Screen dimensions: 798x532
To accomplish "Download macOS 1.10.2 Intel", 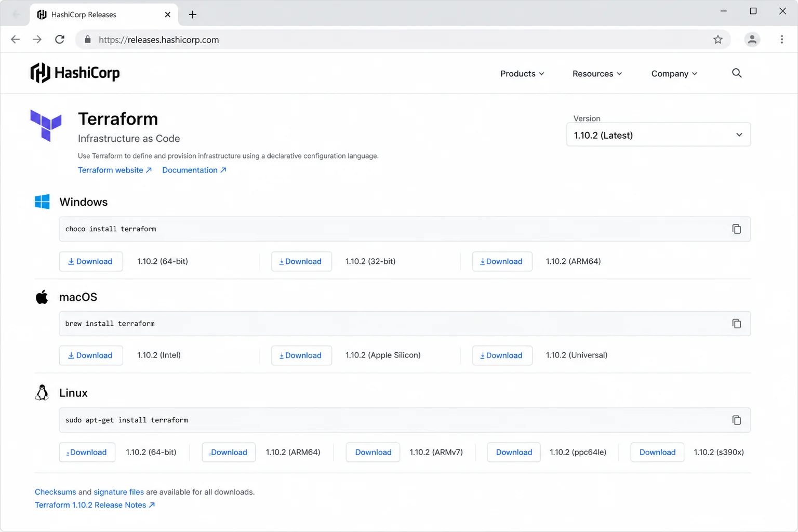I will click(x=91, y=355).
